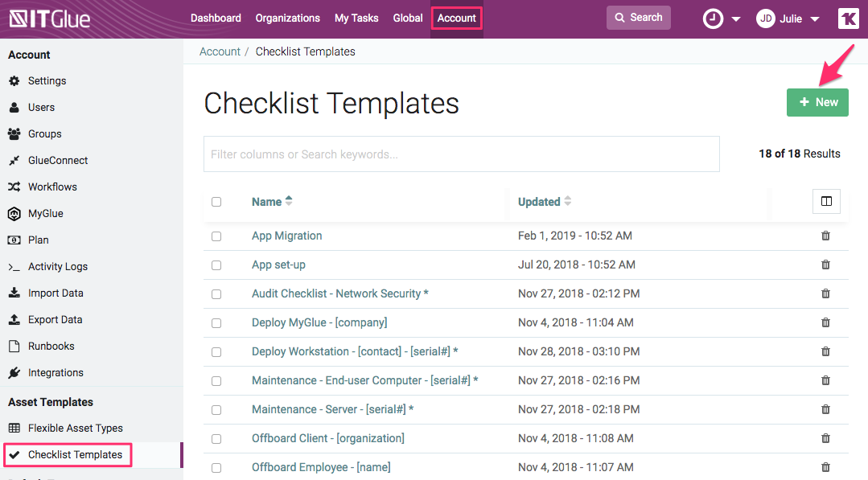Viewport: 868px width, 480px height.
Task: Delete the App Migration template
Action: [826, 236]
